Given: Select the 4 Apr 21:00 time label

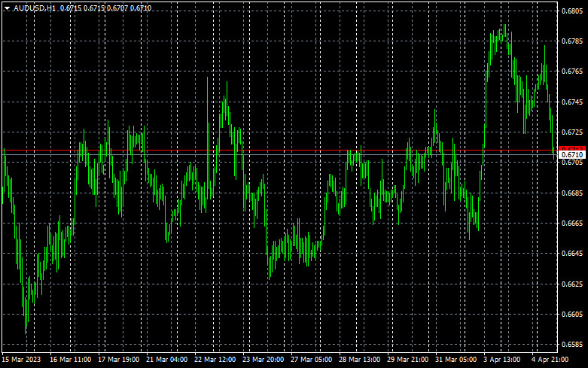Looking at the screenshot, I should pyautogui.click(x=549, y=360).
